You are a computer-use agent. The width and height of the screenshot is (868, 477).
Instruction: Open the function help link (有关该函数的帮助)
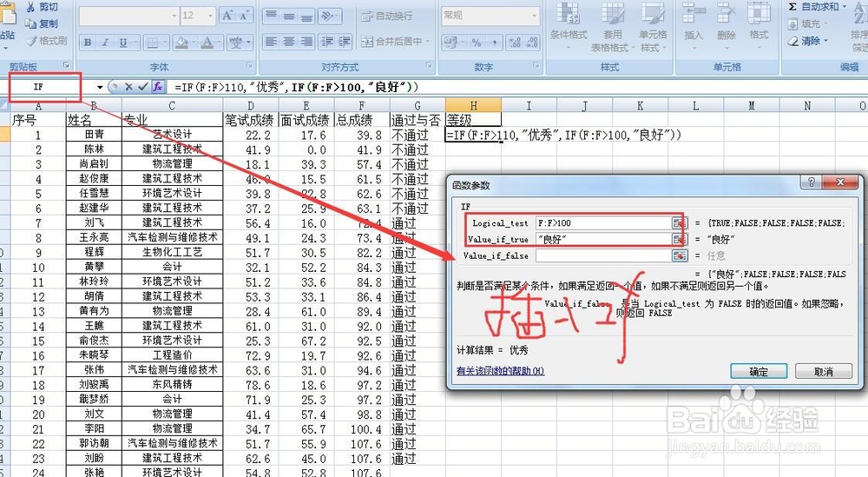pos(501,371)
